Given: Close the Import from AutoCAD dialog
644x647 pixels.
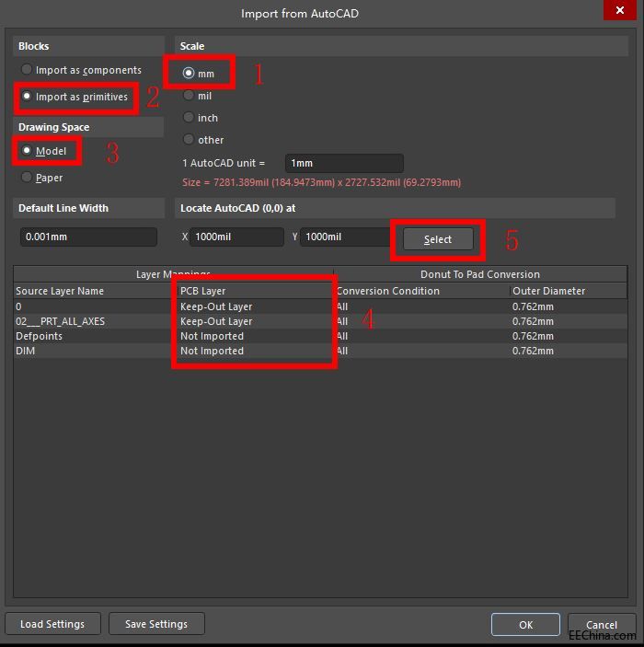Looking at the screenshot, I should click(620, 10).
